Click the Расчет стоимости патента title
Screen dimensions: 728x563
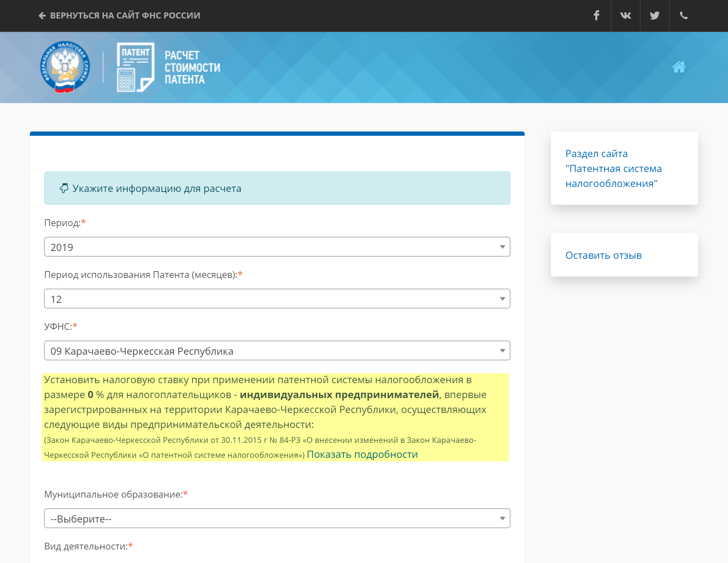(192, 67)
